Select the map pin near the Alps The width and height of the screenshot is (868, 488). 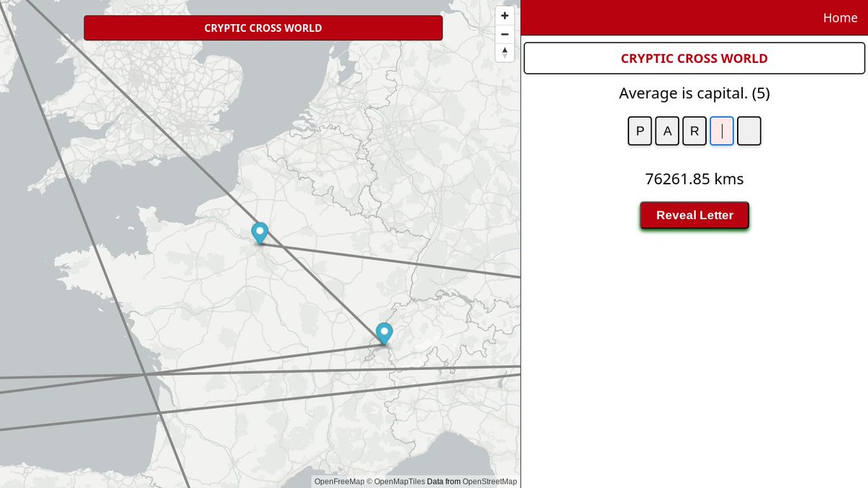[384, 333]
